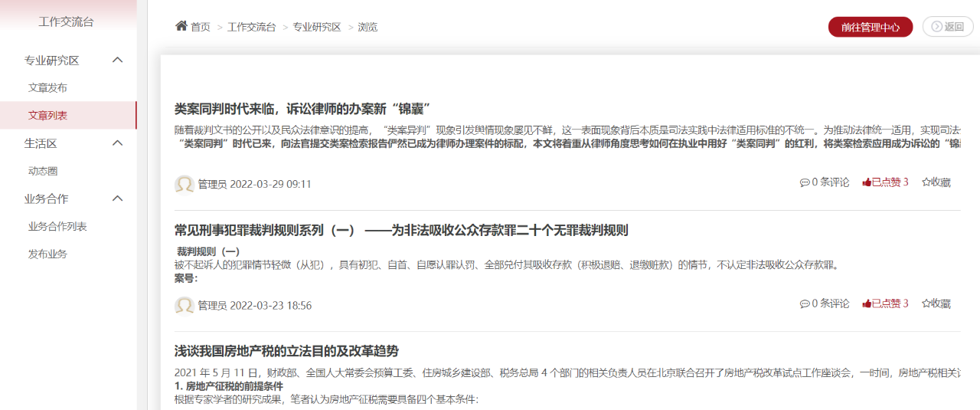The width and height of the screenshot is (980, 410).
Task: Click 0 条评论 on 常见刑事犯罪 article
Action: (x=825, y=303)
